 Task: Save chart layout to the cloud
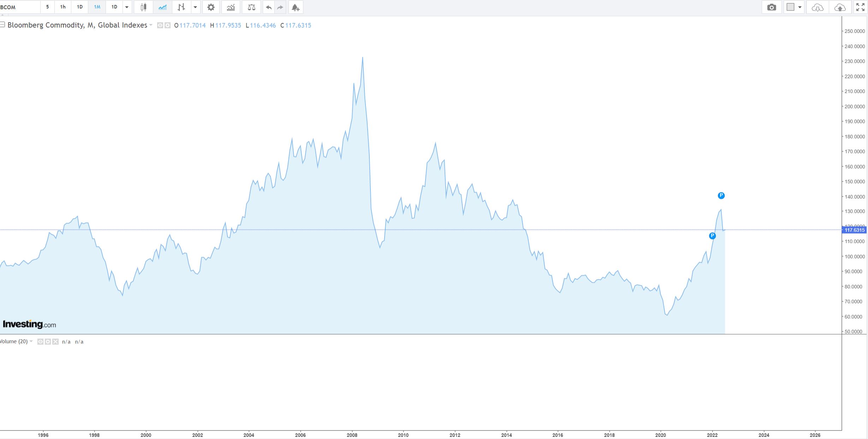click(x=840, y=7)
